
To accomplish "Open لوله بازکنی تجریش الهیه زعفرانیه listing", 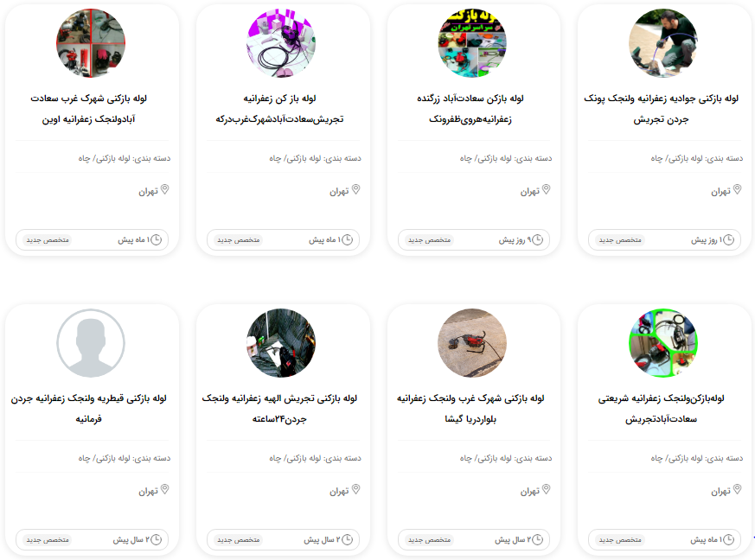I will pos(279,409).
